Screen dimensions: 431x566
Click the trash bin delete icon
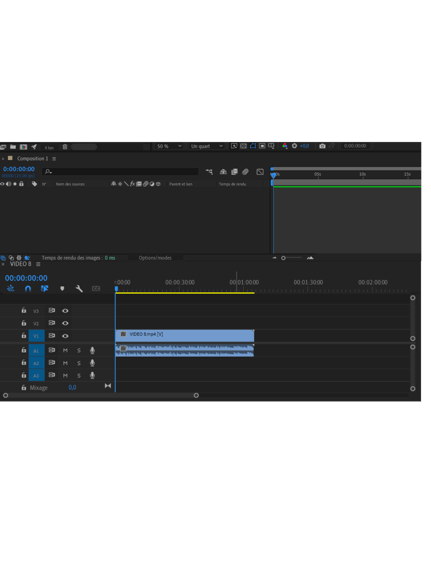click(65, 147)
